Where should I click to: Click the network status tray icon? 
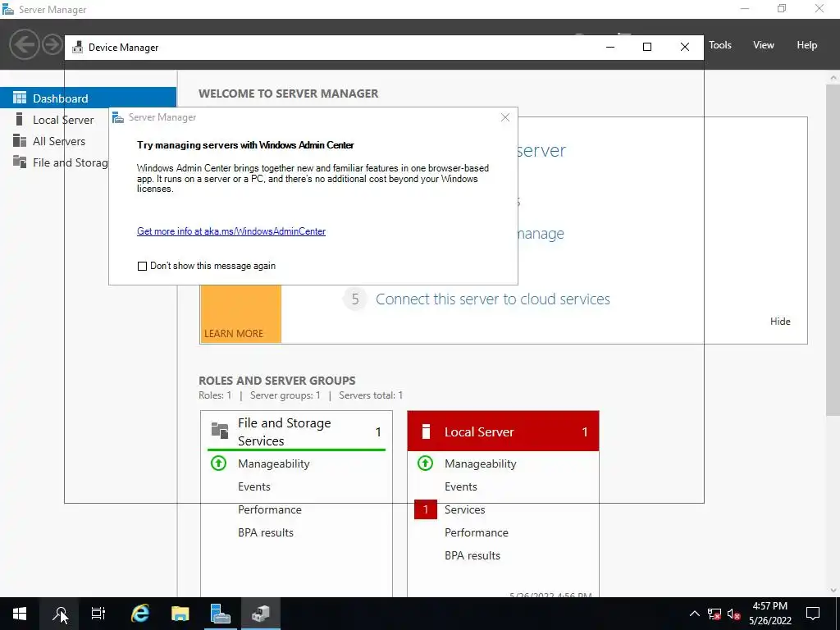click(714, 614)
